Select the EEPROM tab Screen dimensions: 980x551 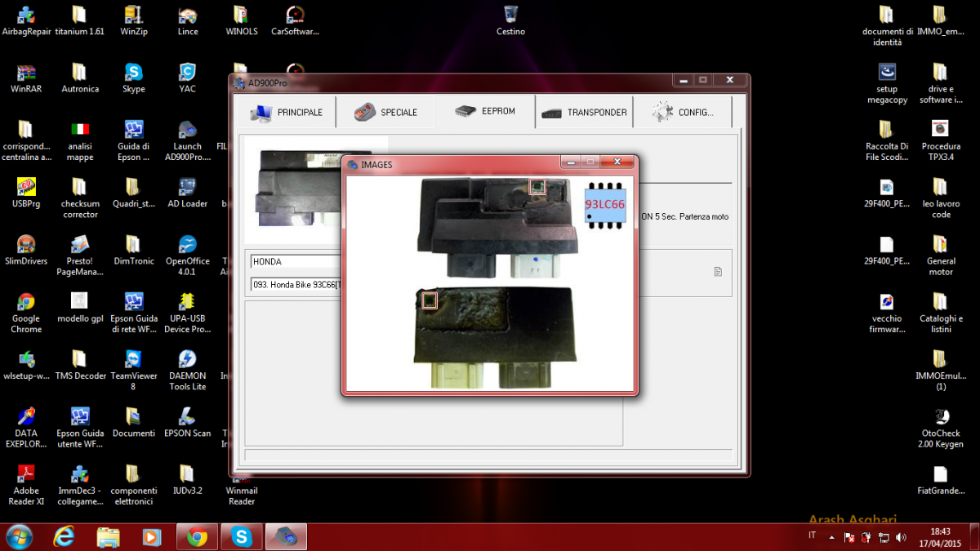(x=485, y=112)
